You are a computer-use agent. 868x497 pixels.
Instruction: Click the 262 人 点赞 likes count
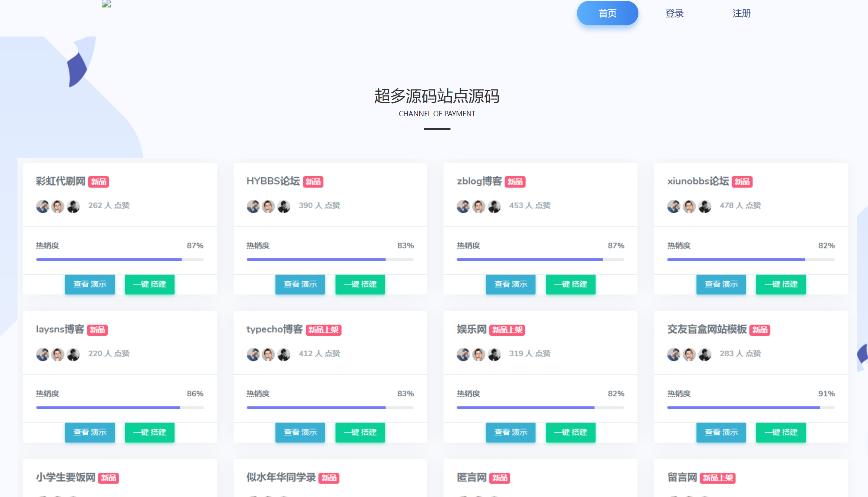(109, 206)
